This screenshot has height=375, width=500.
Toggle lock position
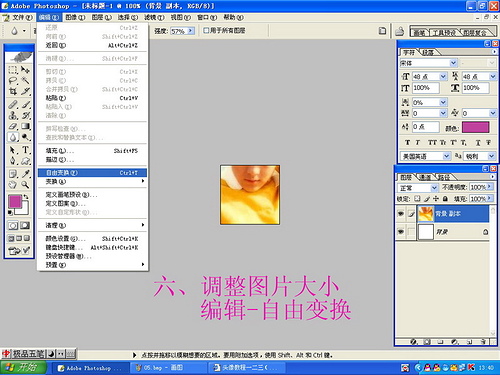pos(436,199)
